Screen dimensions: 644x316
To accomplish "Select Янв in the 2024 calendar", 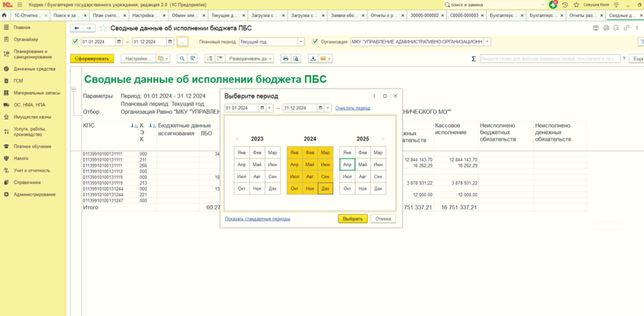I will click(294, 152).
